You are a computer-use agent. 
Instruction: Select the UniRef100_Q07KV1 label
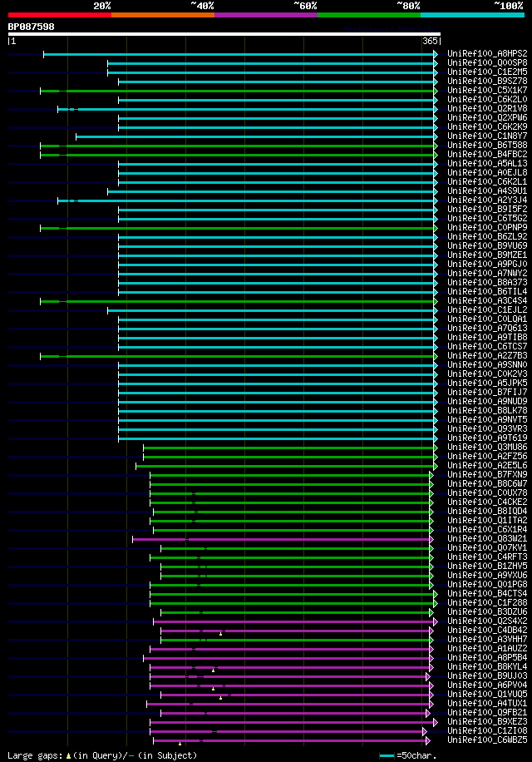[487, 547]
